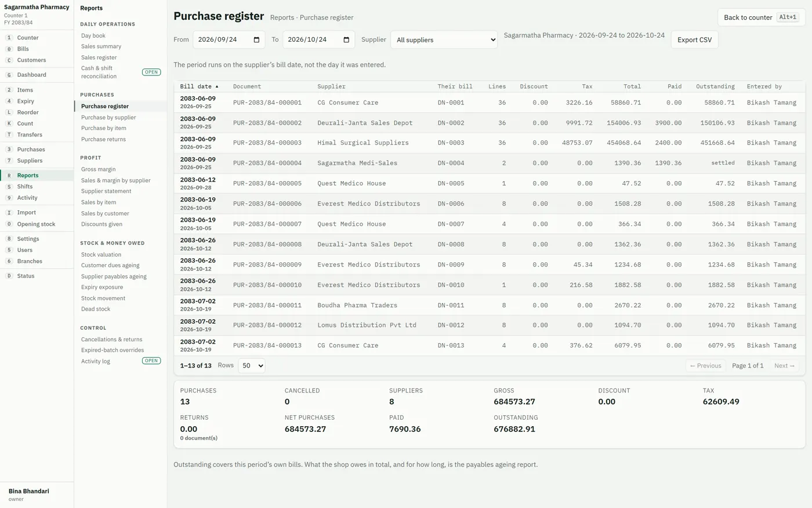Image resolution: width=812 pixels, height=508 pixels.
Task: Click the Outstanding column header
Action: pos(715,87)
